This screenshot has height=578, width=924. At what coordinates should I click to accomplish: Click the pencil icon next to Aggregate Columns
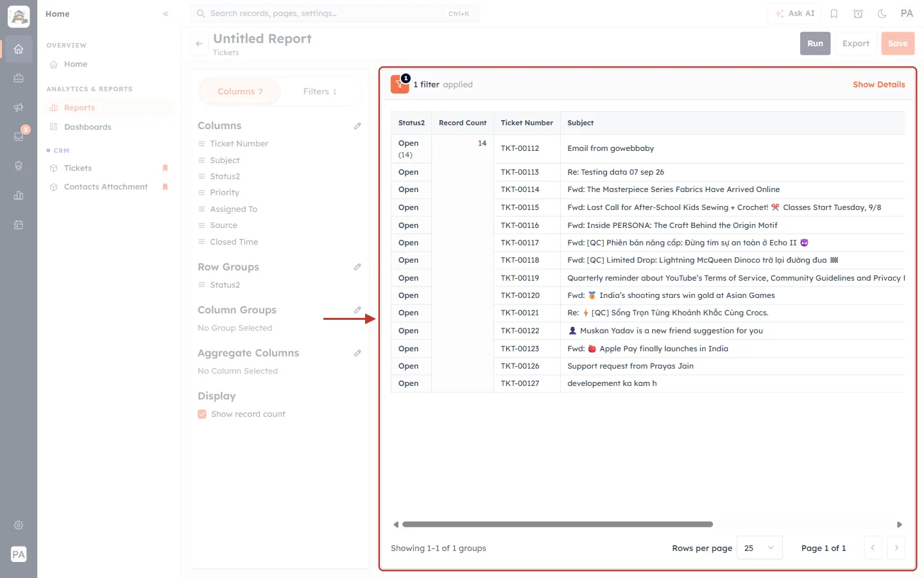357,353
